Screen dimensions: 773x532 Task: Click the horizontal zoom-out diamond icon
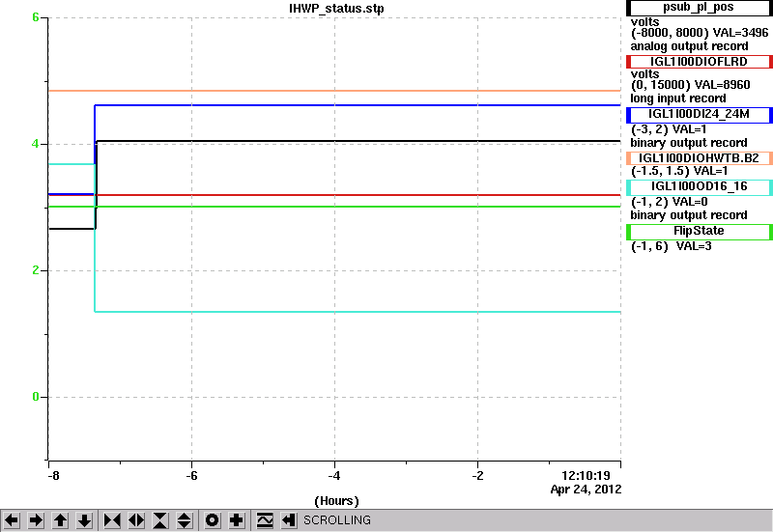[x=136, y=520]
